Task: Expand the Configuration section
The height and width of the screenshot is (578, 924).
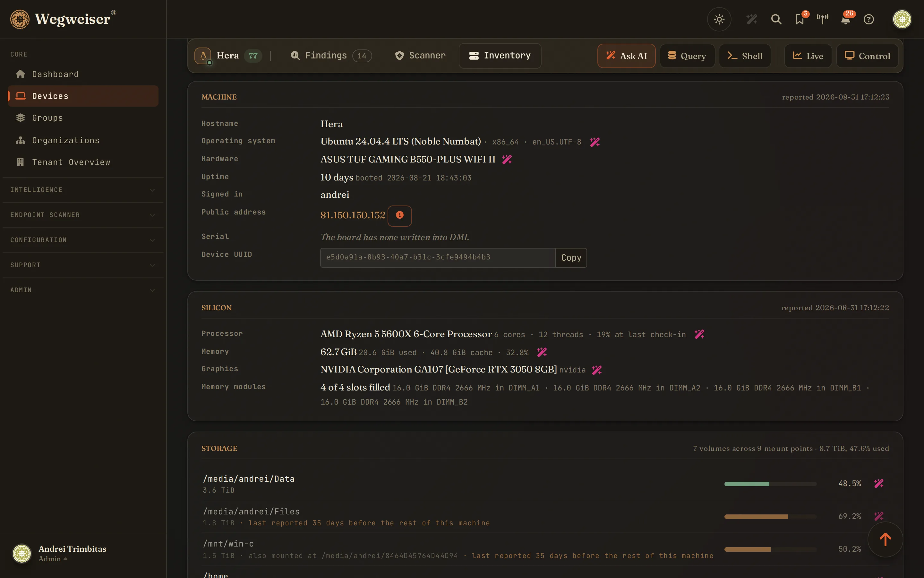Action: pos(83,240)
